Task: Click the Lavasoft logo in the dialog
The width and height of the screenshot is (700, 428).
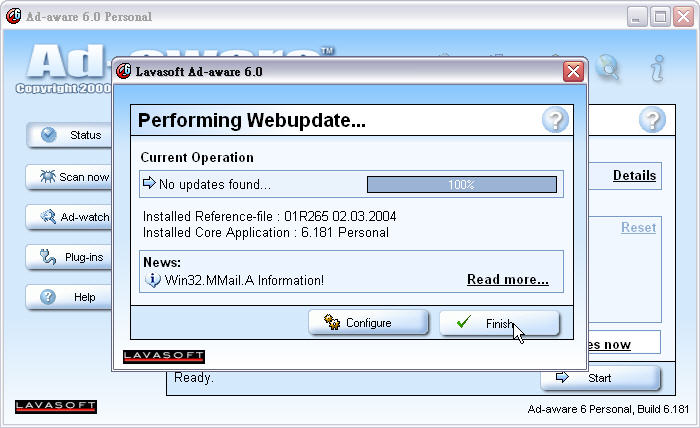Action: pos(164,356)
